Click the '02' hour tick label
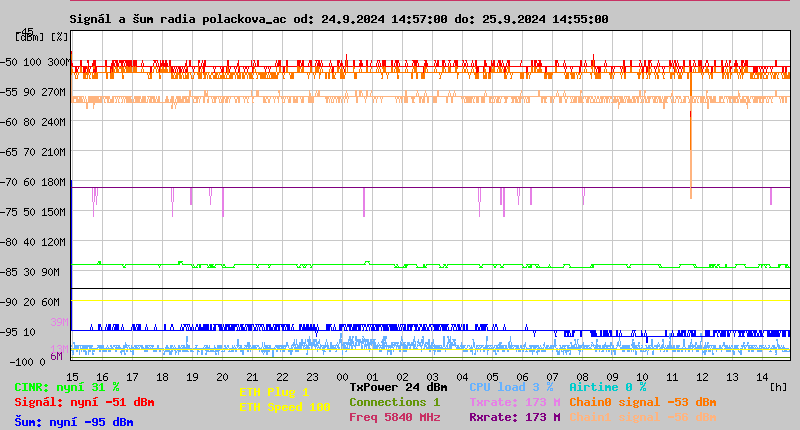 pos(403,377)
